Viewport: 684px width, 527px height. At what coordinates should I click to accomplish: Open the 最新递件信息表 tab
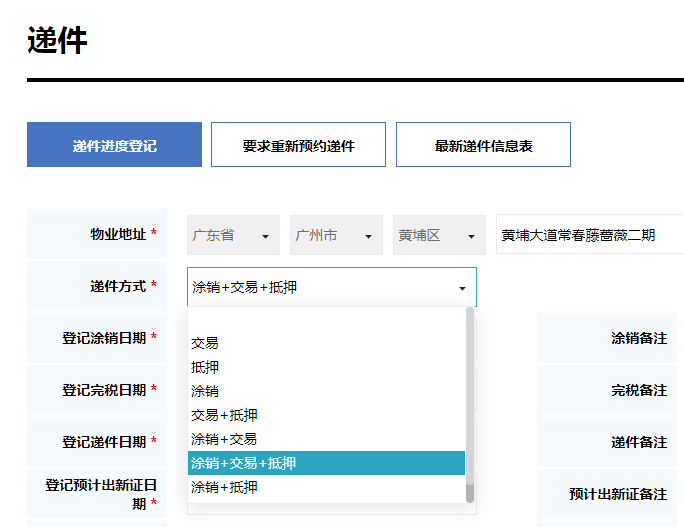tap(483, 144)
